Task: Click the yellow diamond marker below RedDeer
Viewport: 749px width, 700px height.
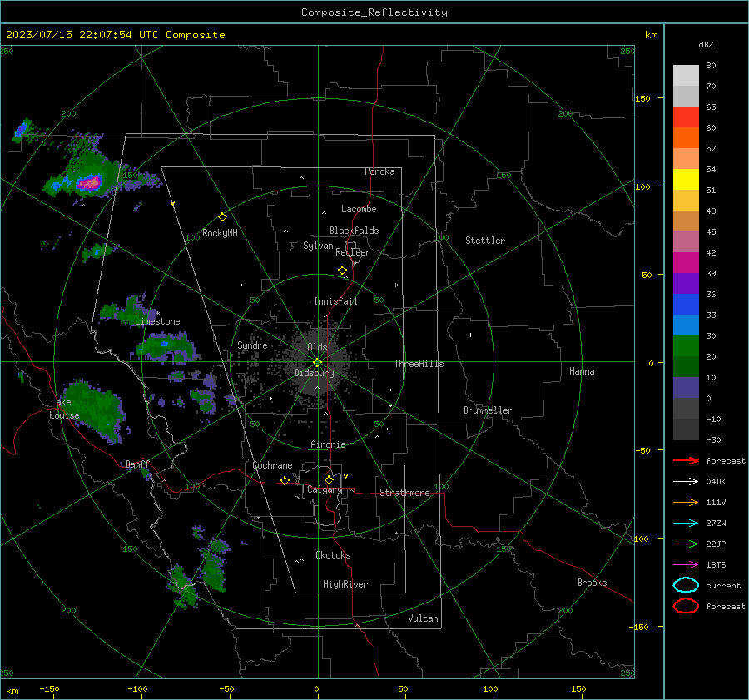Action: [x=342, y=271]
